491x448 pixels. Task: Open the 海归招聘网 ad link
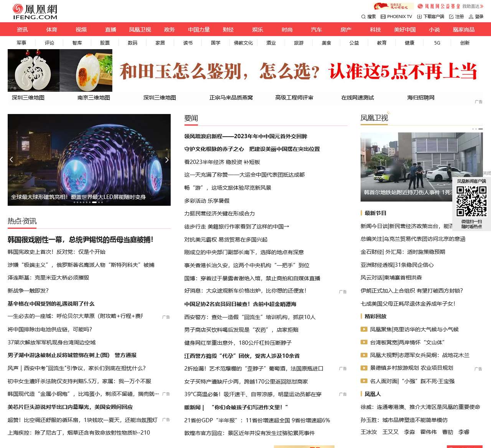point(421,98)
